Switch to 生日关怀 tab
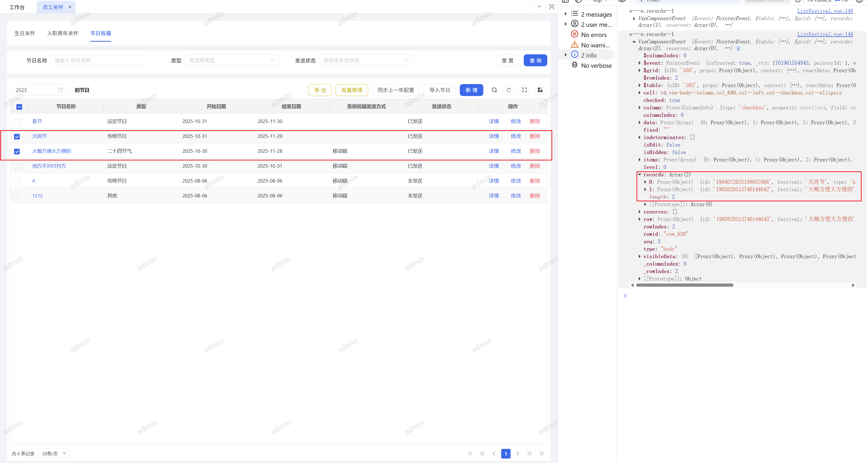The height and width of the screenshot is (463, 868). (x=25, y=33)
